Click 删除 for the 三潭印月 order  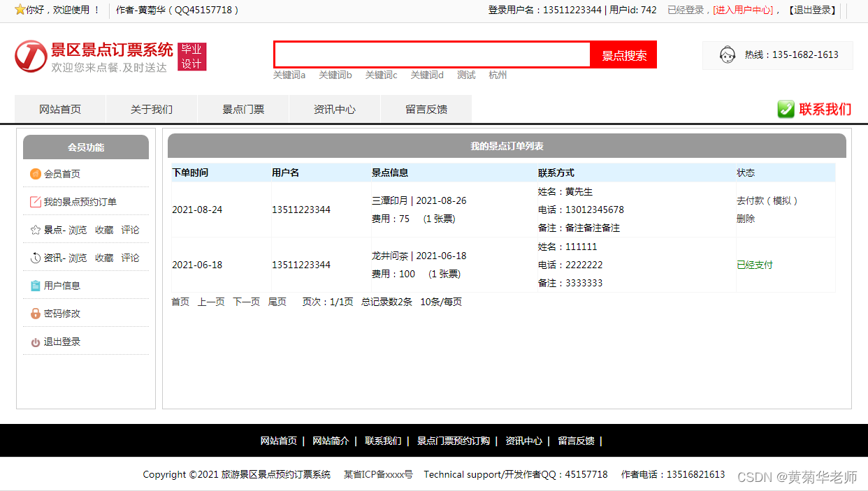[x=746, y=219]
